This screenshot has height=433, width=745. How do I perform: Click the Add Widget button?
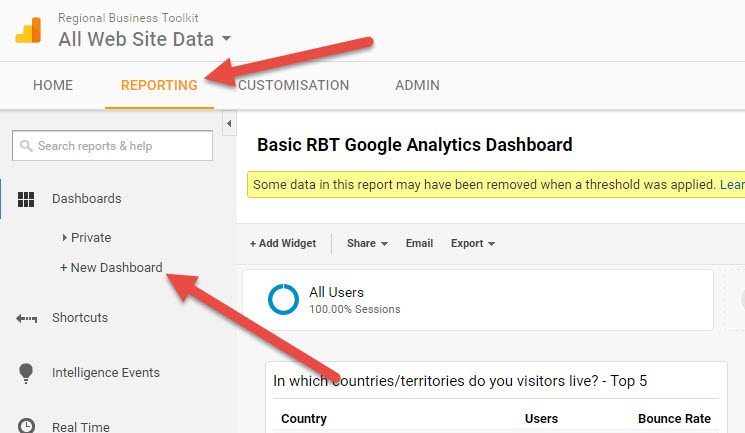283,243
